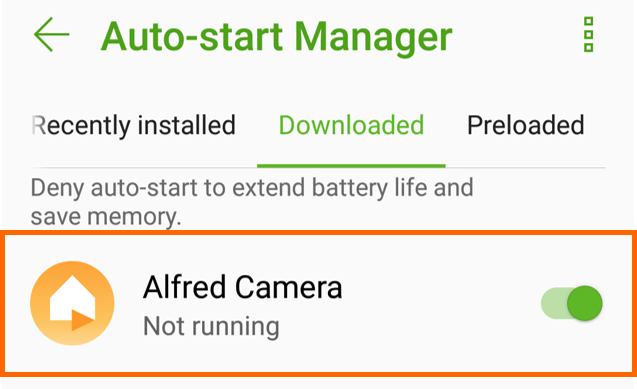Click the dark green toggle knob
637x389 pixels.
pyautogui.click(x=585, y=303)
